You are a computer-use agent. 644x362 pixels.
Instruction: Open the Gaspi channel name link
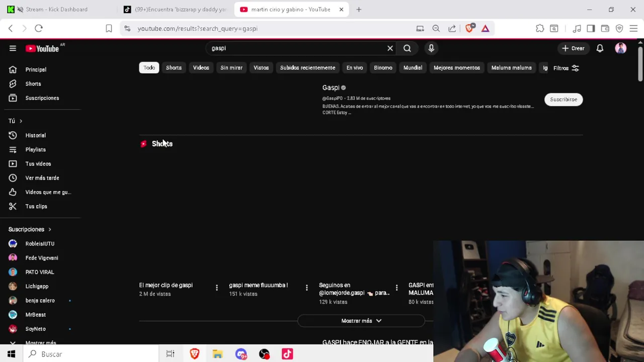click(331, 87)
